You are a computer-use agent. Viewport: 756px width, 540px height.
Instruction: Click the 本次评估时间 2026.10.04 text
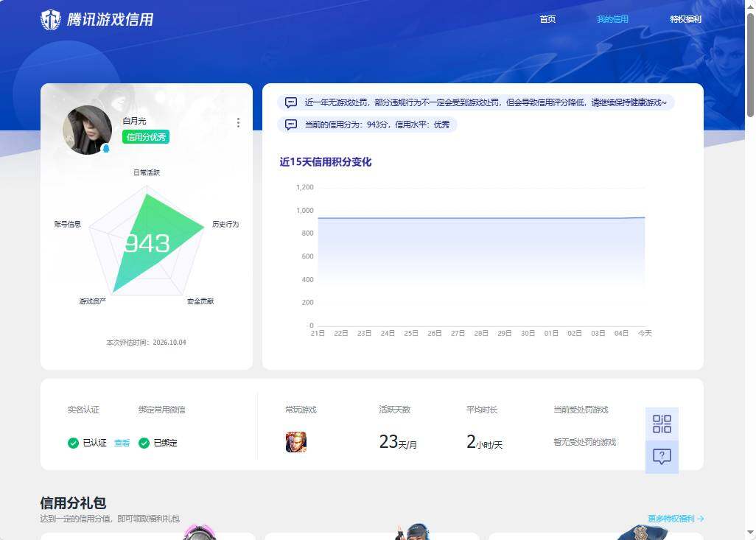coord(146,343)
